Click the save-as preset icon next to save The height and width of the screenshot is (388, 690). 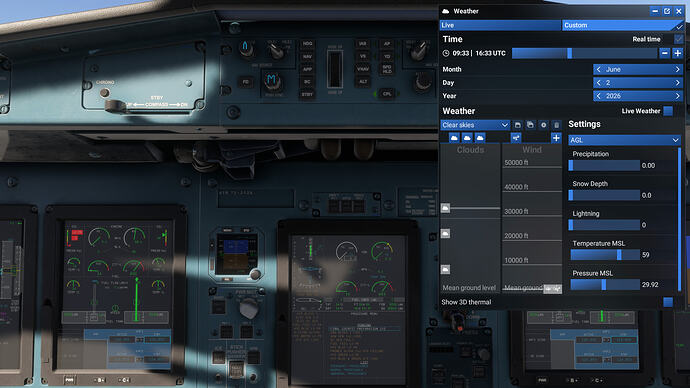tap(530, 125)
